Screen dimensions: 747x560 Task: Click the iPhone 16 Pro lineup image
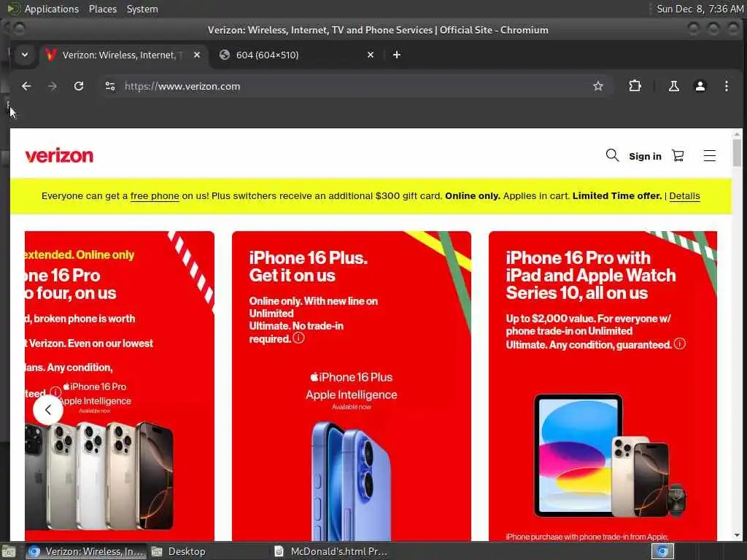tap(99, 475)
